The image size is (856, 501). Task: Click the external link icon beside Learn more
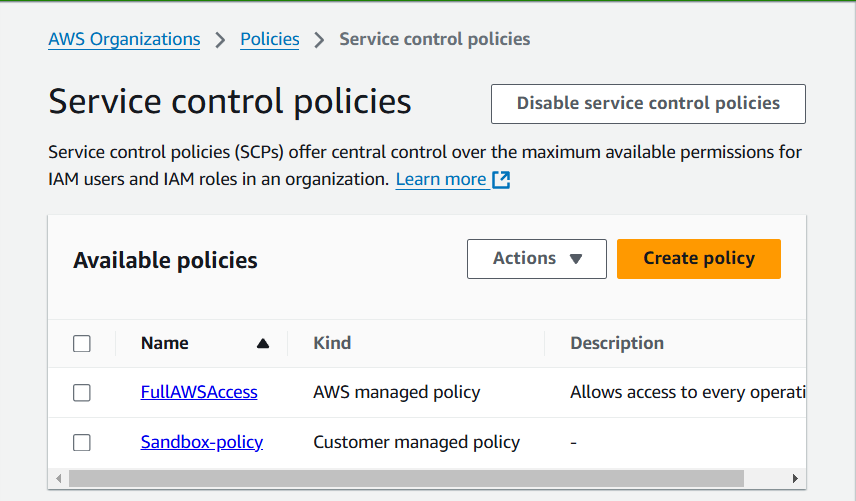pos(501,180)
